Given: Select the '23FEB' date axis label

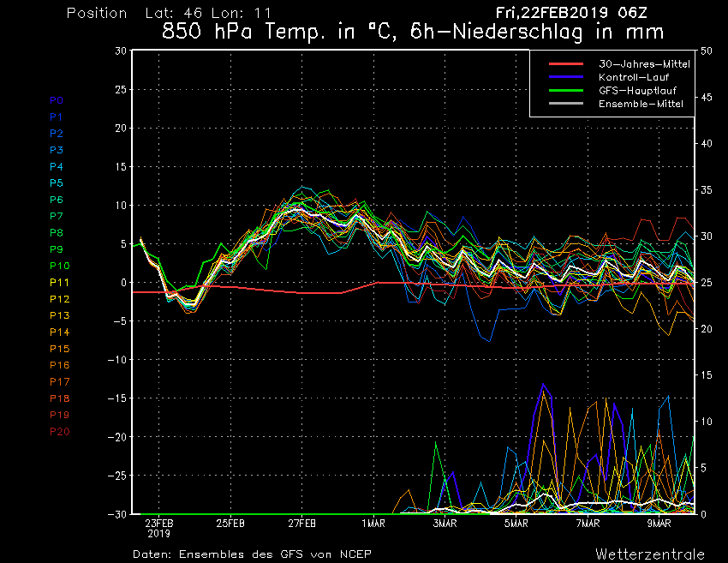Looking at the screenshot, I should coord(158,524).
